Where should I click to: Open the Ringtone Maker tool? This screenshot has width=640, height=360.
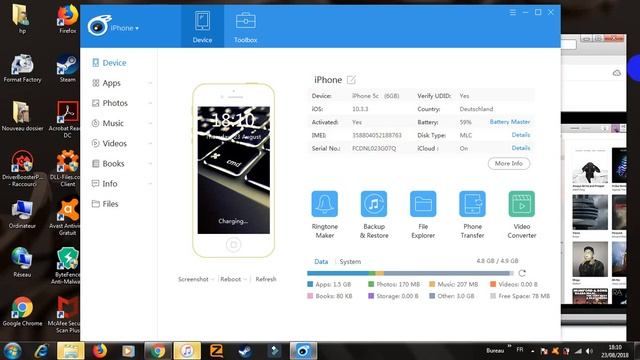(x=324, y=215)
